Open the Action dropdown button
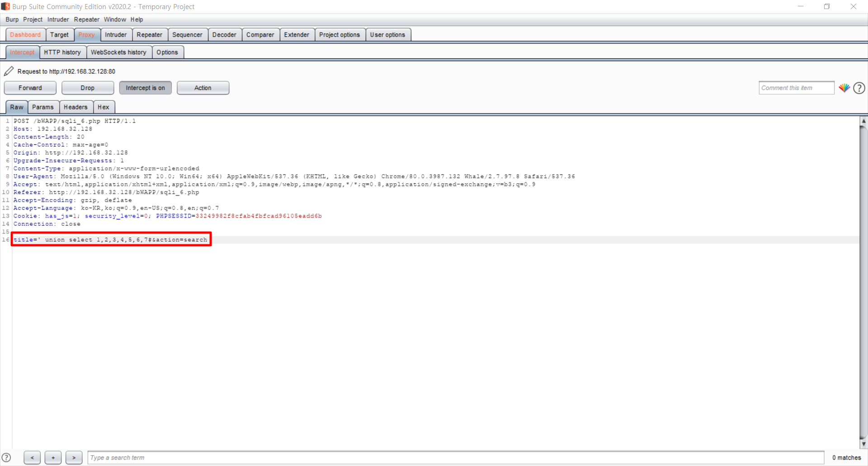 point(203,88)
